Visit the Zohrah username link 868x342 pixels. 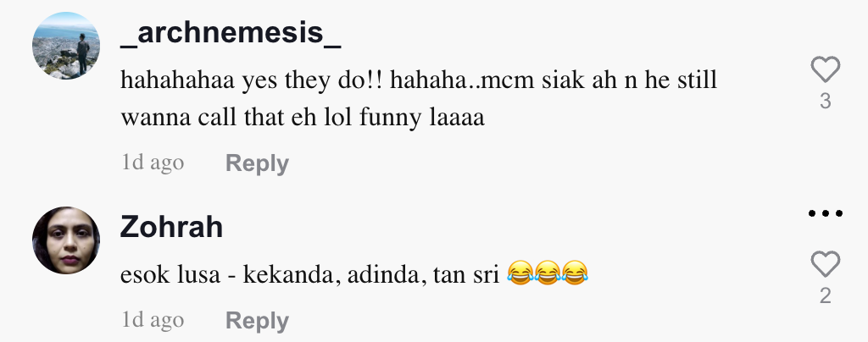coord(171,227)
